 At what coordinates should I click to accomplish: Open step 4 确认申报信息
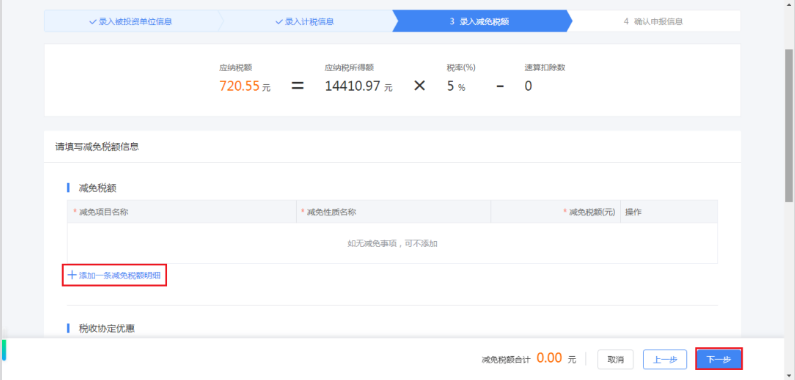click(653, 21)
